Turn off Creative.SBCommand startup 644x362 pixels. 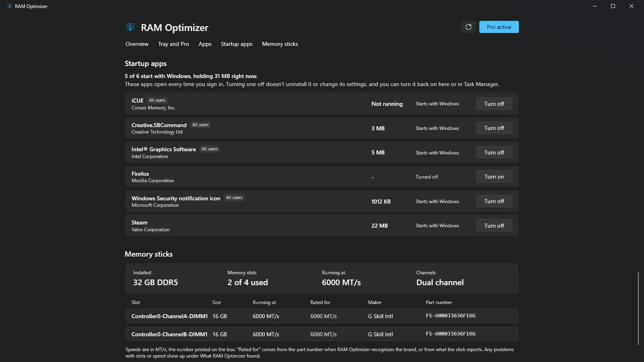click(x=494, y=128)
